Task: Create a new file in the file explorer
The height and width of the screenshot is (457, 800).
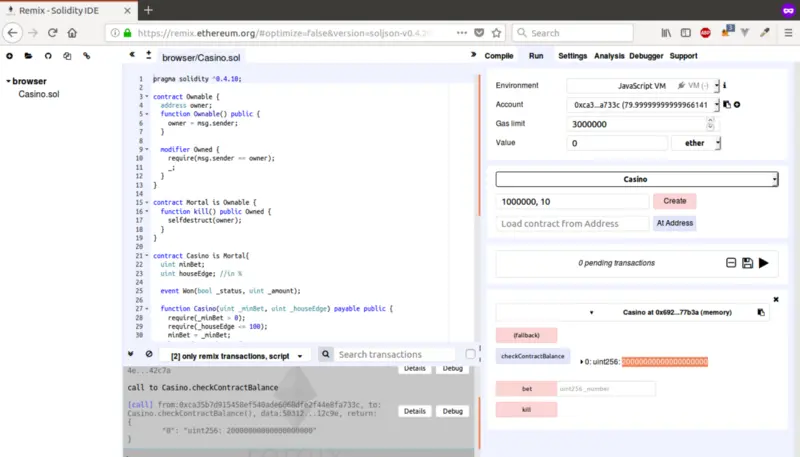Action: click(x=9, y=56)
